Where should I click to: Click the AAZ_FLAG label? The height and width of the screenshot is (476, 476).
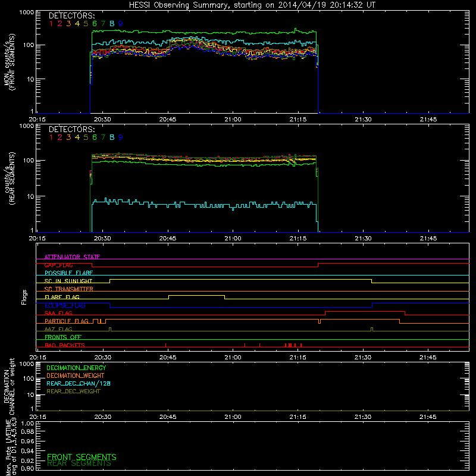pyautogui.click(x=58, y=329)
